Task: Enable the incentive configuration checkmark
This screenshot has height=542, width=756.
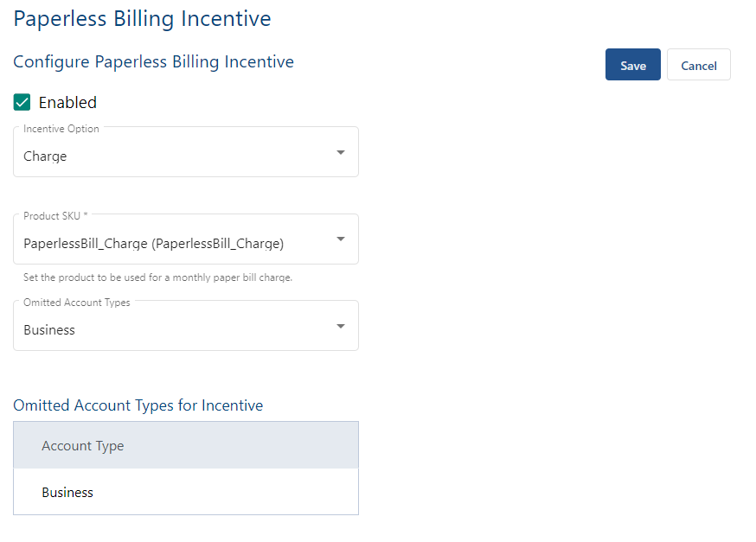Action: click(22, 102)
